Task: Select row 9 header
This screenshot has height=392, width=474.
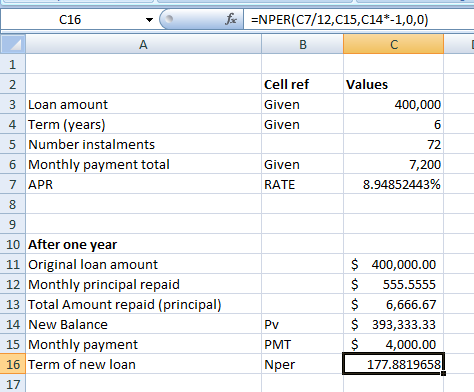Action: [x=13, y=224]
